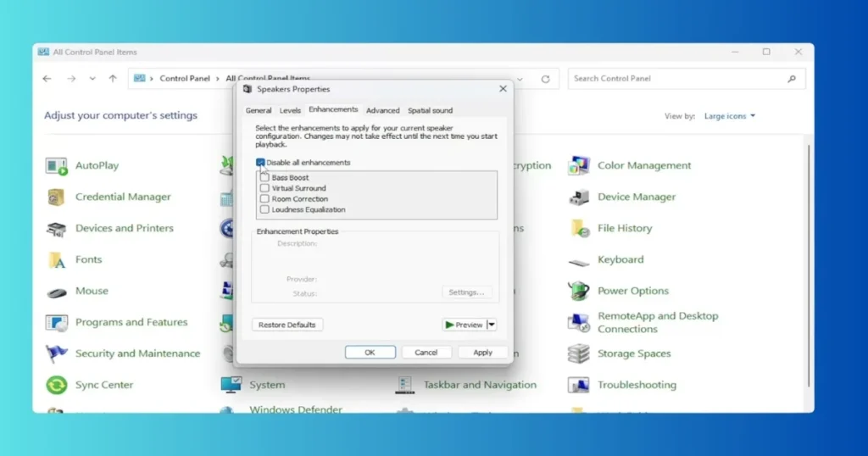This screenshot has height=456, width=868.
Task: Expand recent locations chevron near navigation arrows
Action: tap(92, 79)
